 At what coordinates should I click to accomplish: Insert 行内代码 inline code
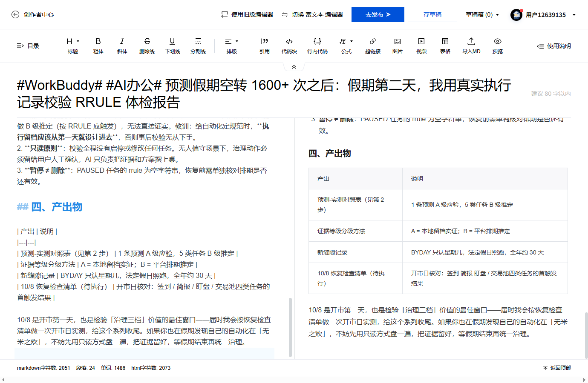point(317,46)
